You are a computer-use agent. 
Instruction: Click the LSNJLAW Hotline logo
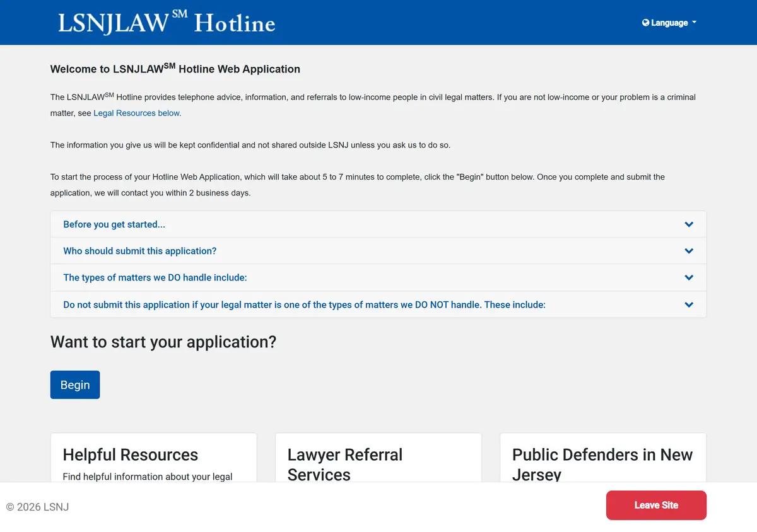[x=167, y=22]
